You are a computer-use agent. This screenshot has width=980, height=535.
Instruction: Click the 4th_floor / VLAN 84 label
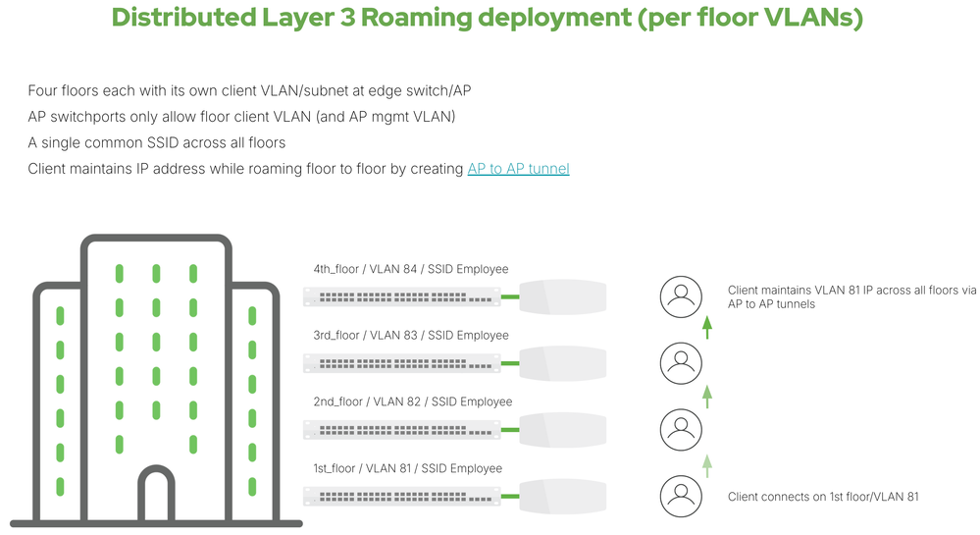404,269
